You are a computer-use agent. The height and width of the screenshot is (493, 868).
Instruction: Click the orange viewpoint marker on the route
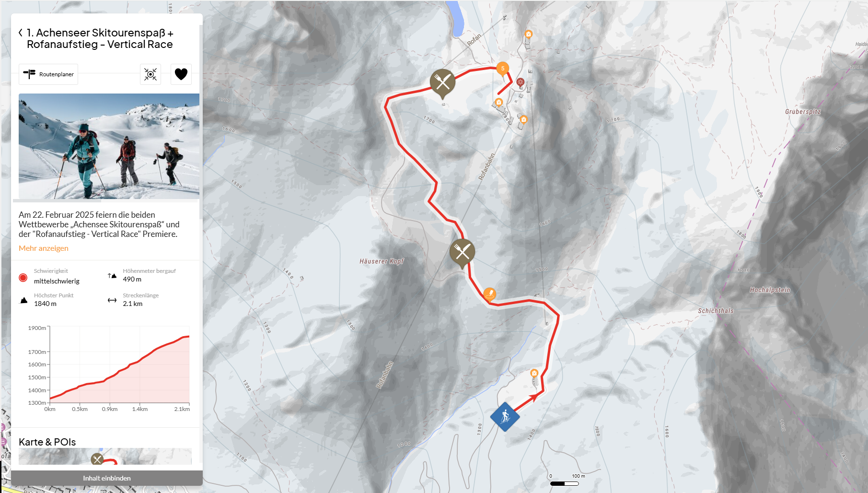tap(489, 293)
